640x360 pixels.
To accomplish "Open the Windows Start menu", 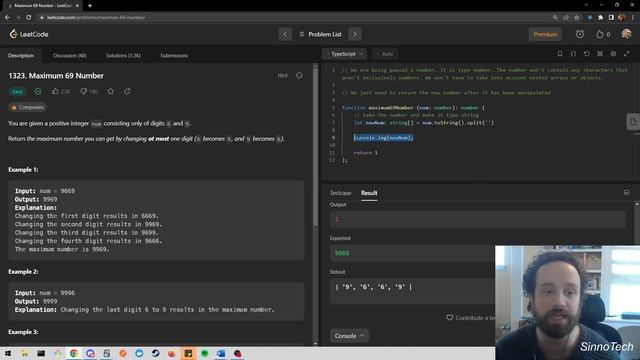I will pos(8,353).
